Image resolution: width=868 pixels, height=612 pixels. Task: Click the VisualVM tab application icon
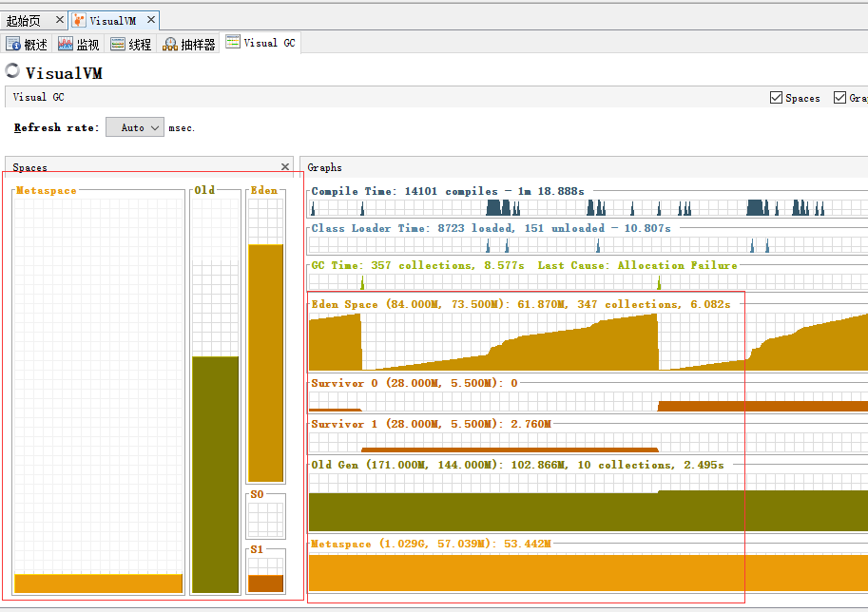(x=80, y=21)
